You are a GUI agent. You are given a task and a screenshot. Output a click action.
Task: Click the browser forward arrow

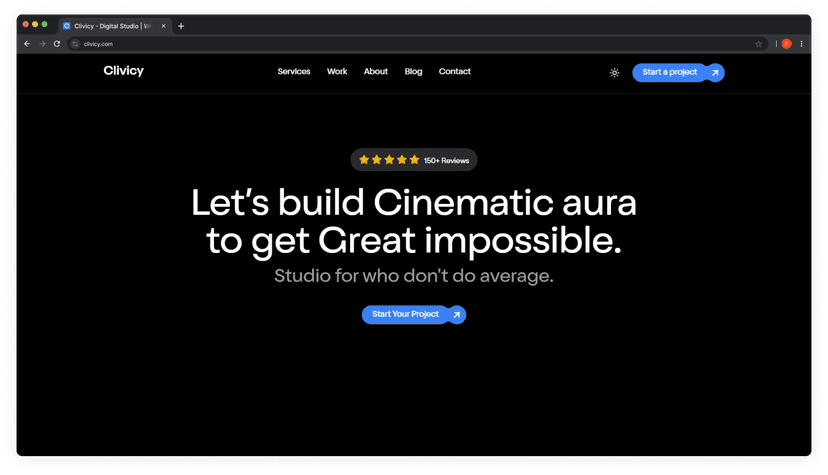(x=42, y=44)
